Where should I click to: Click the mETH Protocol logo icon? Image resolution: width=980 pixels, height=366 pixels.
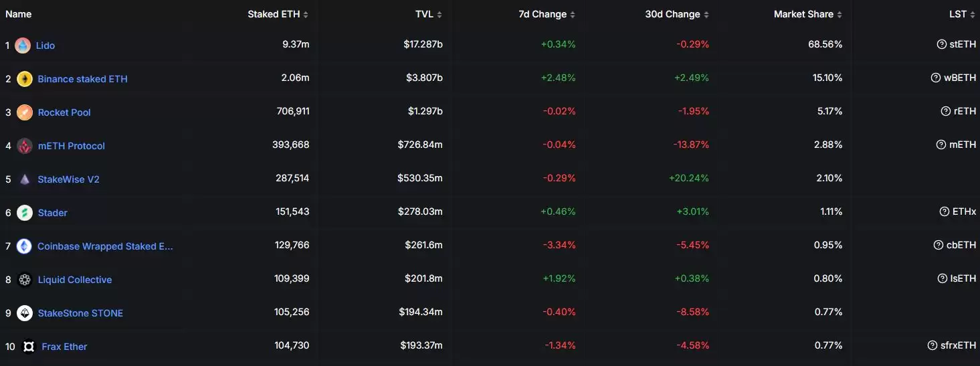(x=25, y=146)
